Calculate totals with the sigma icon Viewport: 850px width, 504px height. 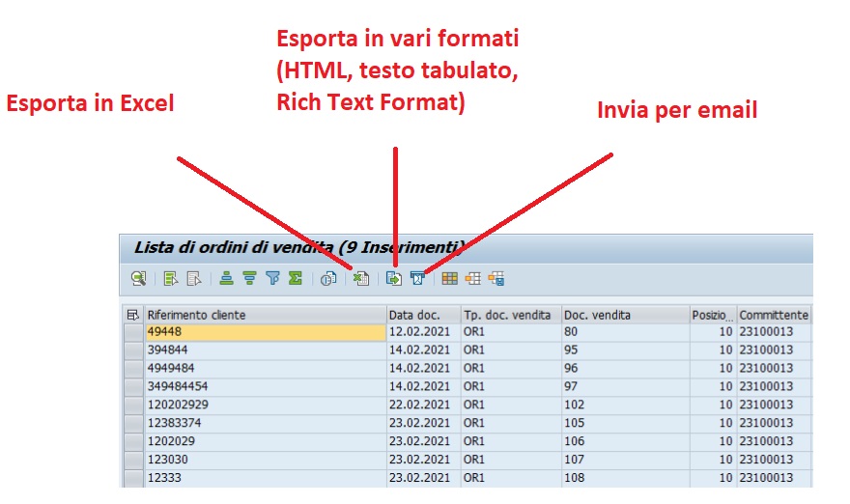pos(296,279)
